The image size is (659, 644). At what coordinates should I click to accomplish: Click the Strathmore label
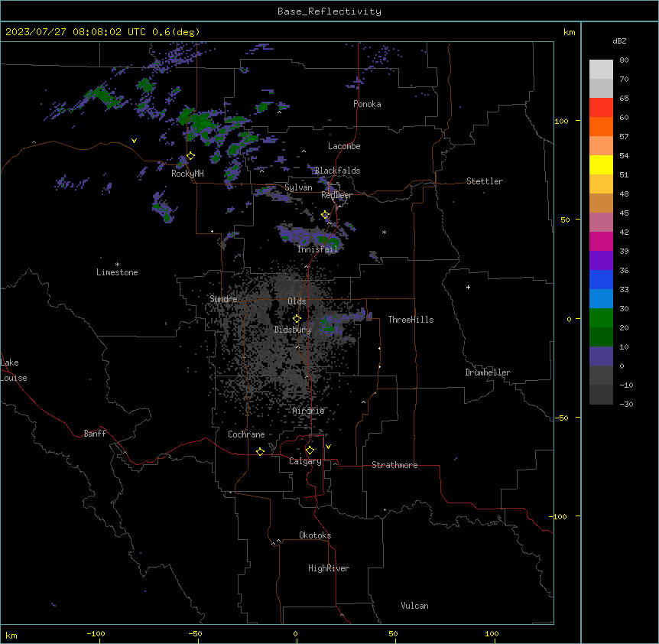[394, 465]
